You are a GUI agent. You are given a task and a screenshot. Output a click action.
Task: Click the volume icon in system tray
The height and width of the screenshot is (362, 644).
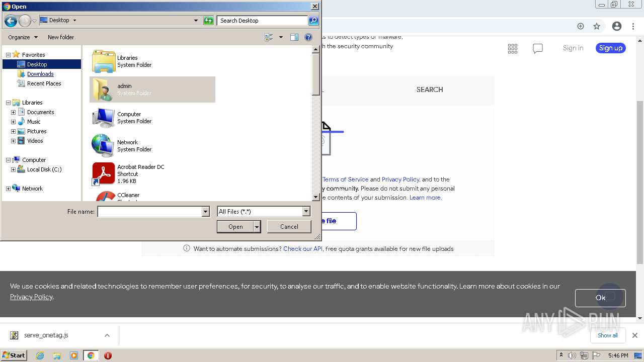click(572, 355)
